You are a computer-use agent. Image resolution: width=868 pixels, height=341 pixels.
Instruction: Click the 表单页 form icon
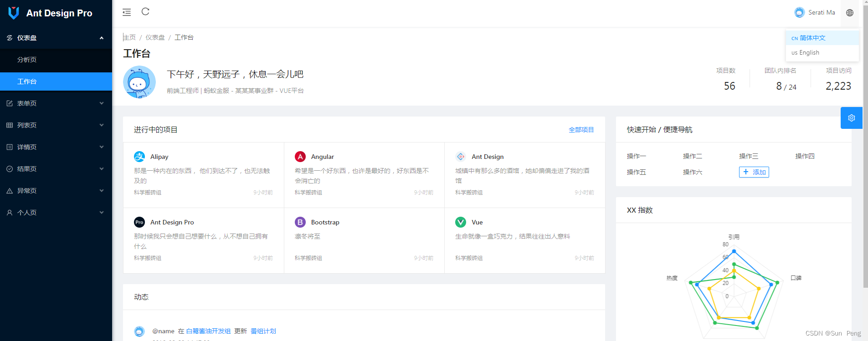(10, 103)
